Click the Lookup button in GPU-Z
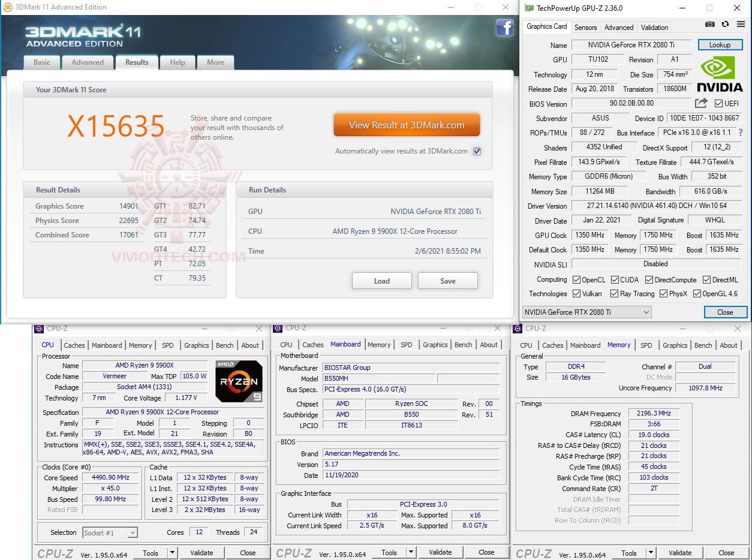752x560 pixels. point(720,45)
